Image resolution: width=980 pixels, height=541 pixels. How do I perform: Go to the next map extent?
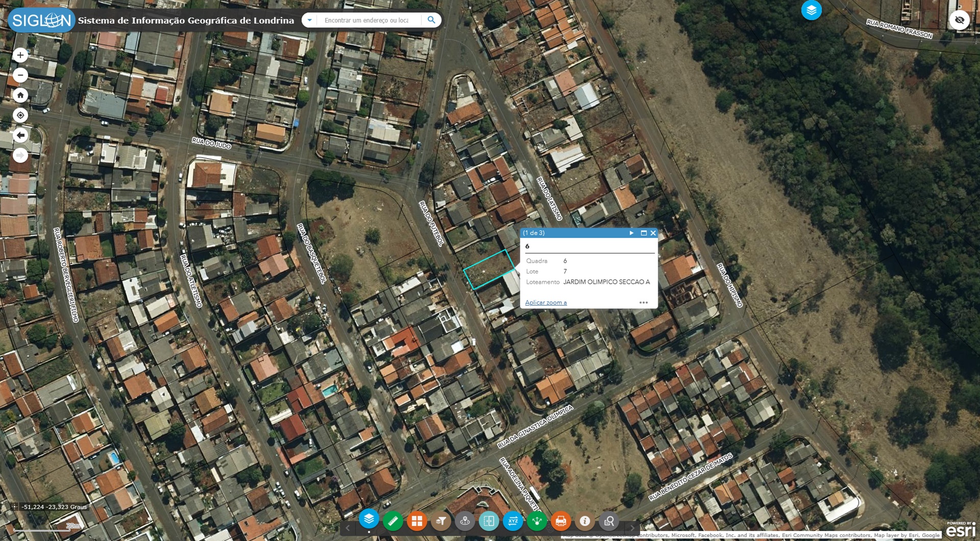20,155
